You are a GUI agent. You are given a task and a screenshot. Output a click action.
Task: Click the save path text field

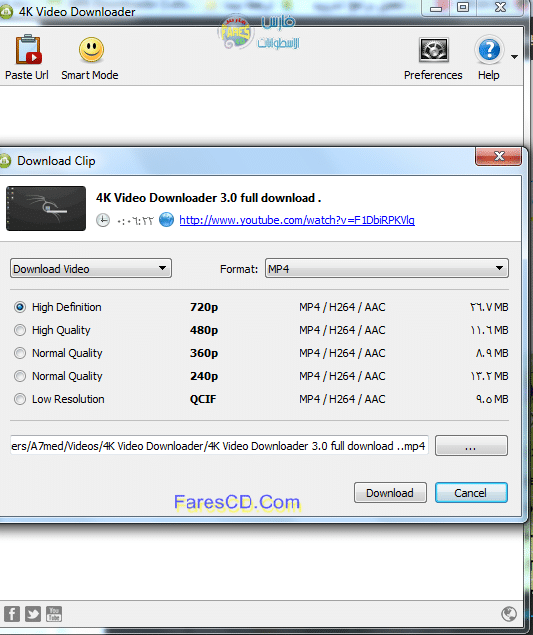[219, 445]
